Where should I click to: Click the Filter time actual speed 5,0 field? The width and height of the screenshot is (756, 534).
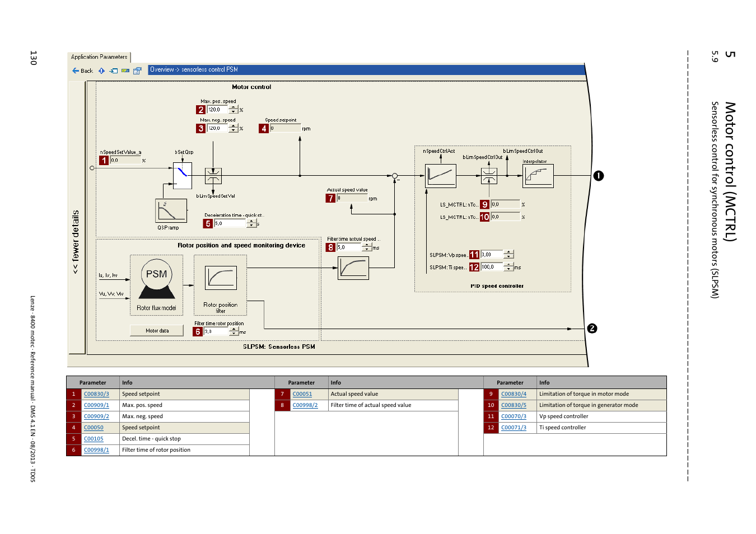(349, 247)
